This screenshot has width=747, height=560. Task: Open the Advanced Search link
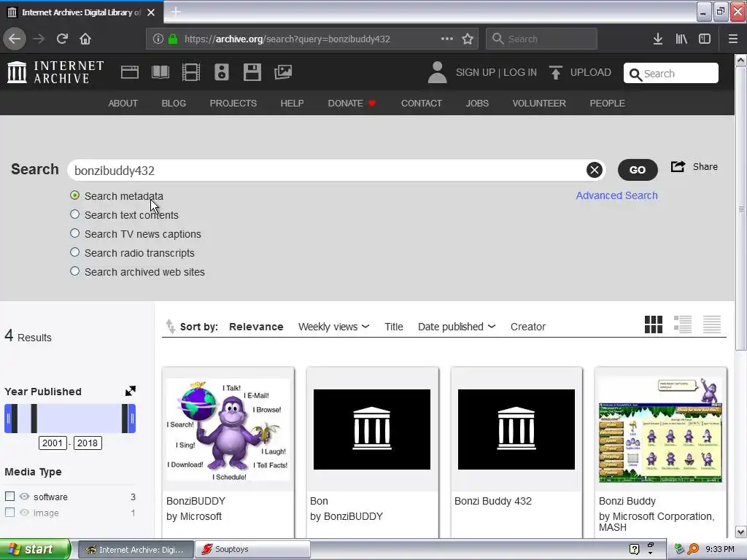click(x=616, y=195)
